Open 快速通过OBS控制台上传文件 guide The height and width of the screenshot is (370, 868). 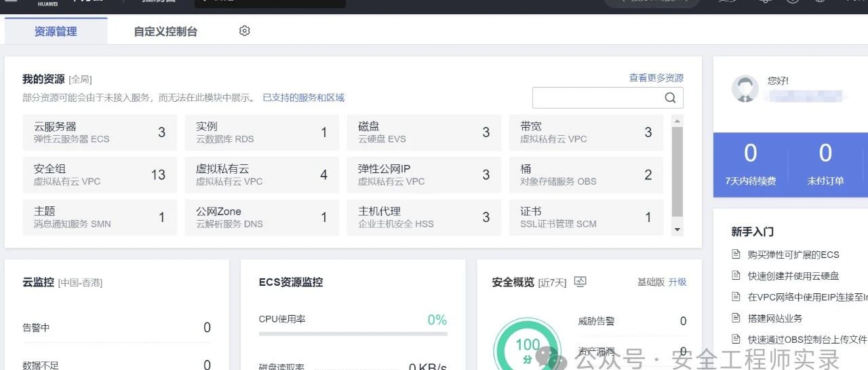808,339
